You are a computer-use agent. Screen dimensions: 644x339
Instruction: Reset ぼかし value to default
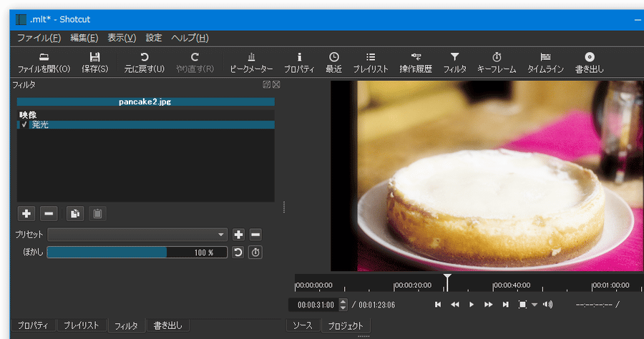238,252
